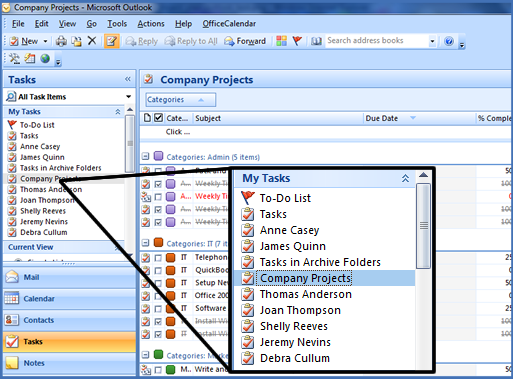Sort by the Subject column header

(278, 118)
